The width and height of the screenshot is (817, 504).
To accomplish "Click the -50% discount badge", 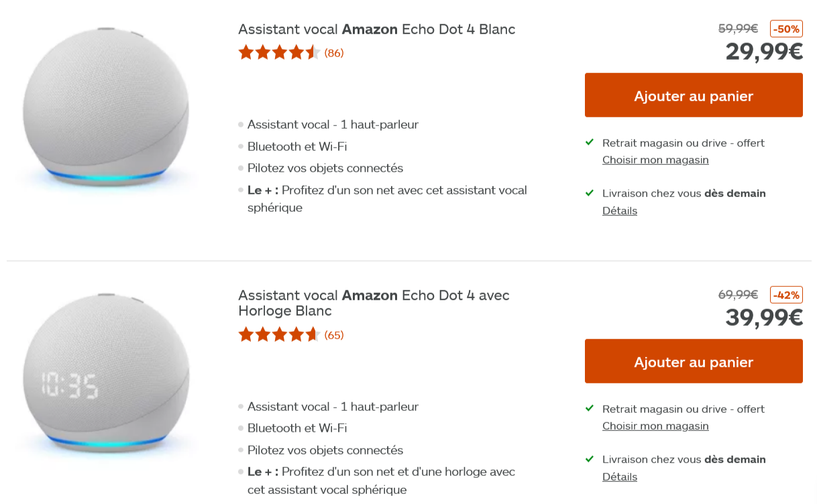I will 785,28.
